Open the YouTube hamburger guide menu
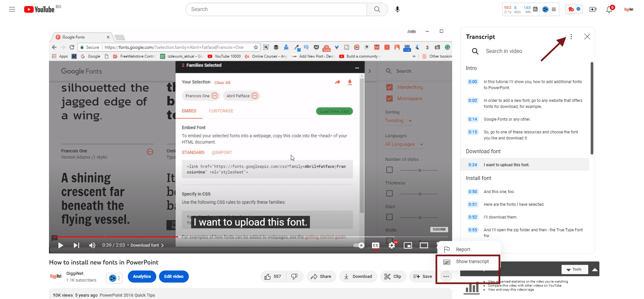The width and height of the screenshot is (644, 299). pos(12,9)
